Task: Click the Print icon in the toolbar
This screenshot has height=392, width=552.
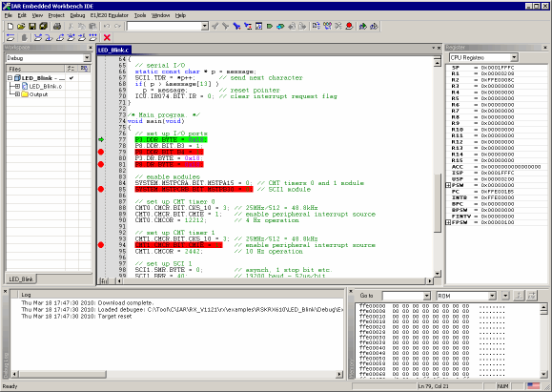Action: pyautogui.click(x=57, y=26)
